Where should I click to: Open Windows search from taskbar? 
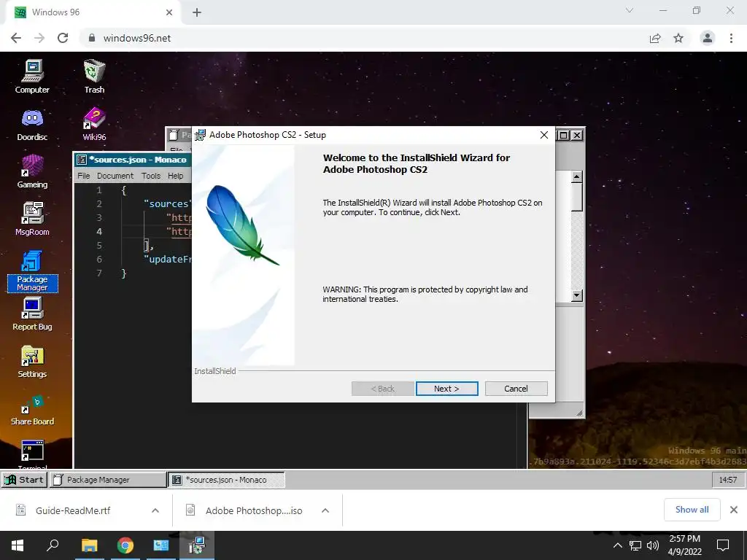(53, 545)
